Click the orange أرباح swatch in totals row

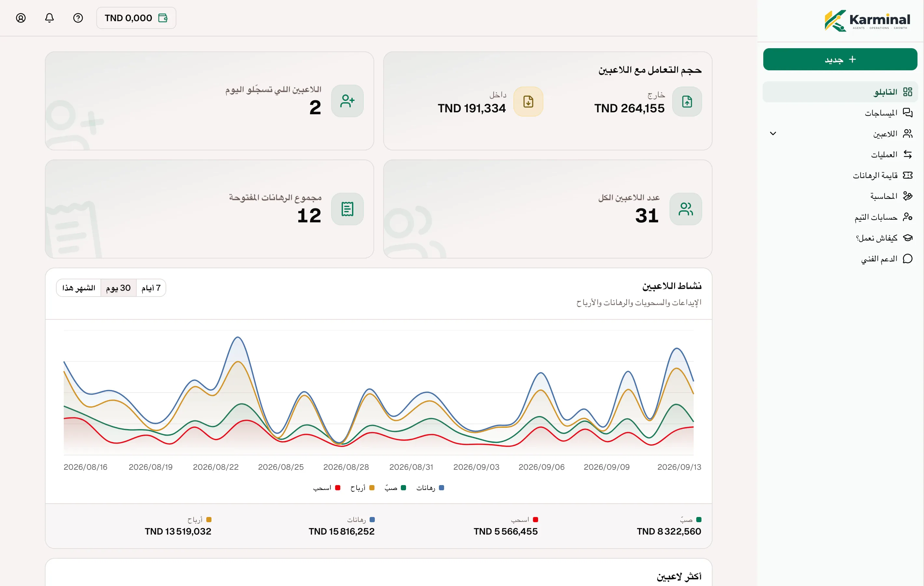[x=209, y=520]
